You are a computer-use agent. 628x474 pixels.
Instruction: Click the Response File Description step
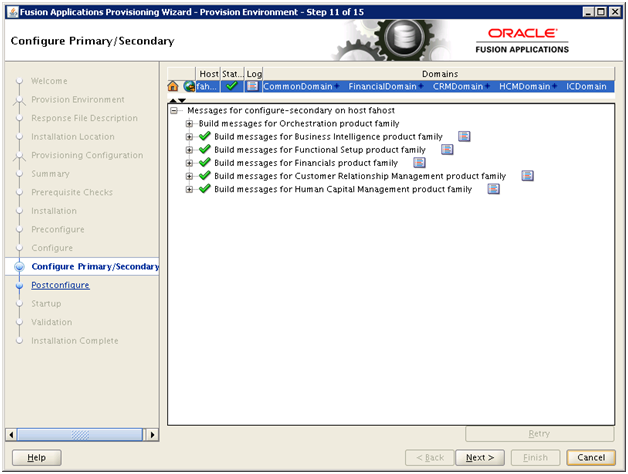pos(85,118)
